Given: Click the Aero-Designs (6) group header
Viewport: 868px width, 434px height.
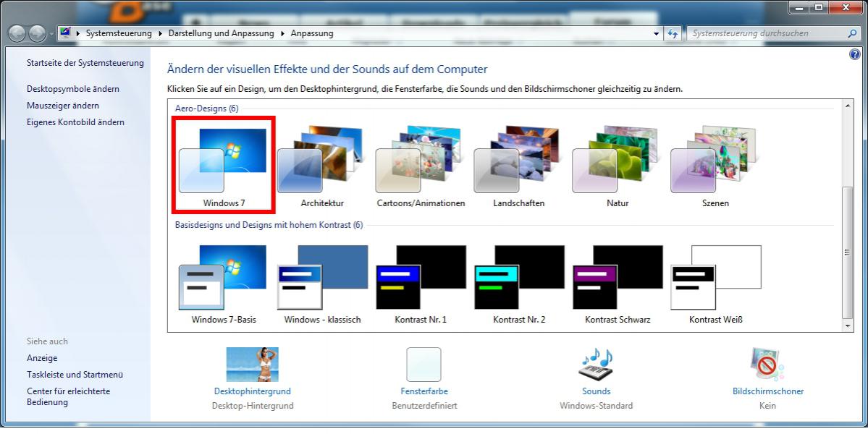Looking at the screenshot, I should 206,109.
